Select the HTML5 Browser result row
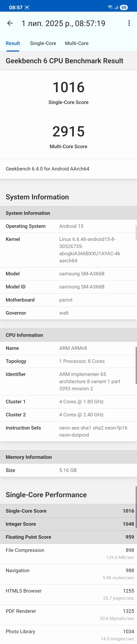The width and height of the screenshot is (137, 644). [x=68, y=594]
